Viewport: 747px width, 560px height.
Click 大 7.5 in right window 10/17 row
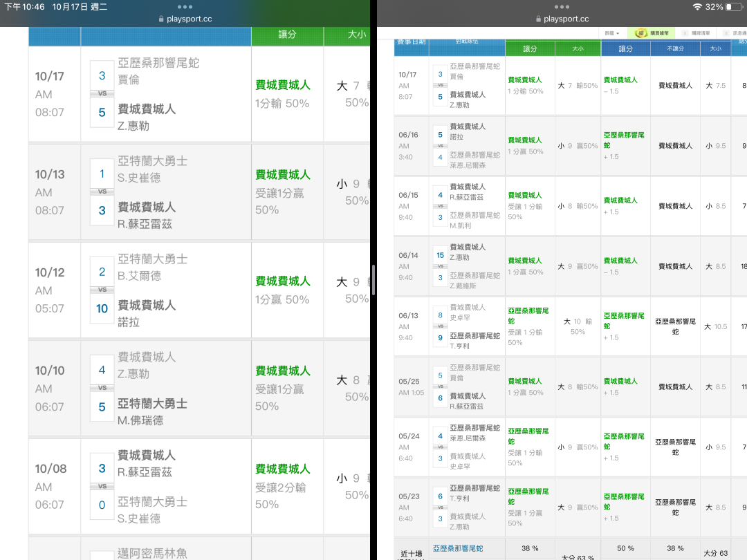click(x=716, y=86)
